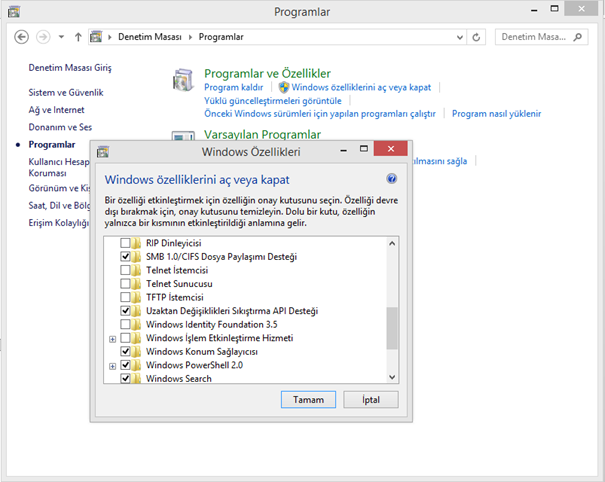Click Windows özelliklerini aç veya kapat link
Image resolution: width=605 pixels, height=482 pixels.
[361, 88]
